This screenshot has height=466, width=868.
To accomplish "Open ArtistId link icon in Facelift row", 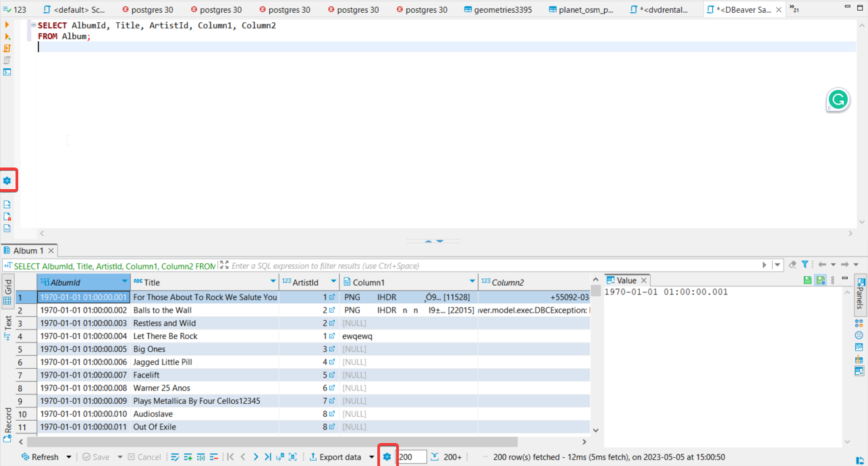I will [x=331, y=376].
